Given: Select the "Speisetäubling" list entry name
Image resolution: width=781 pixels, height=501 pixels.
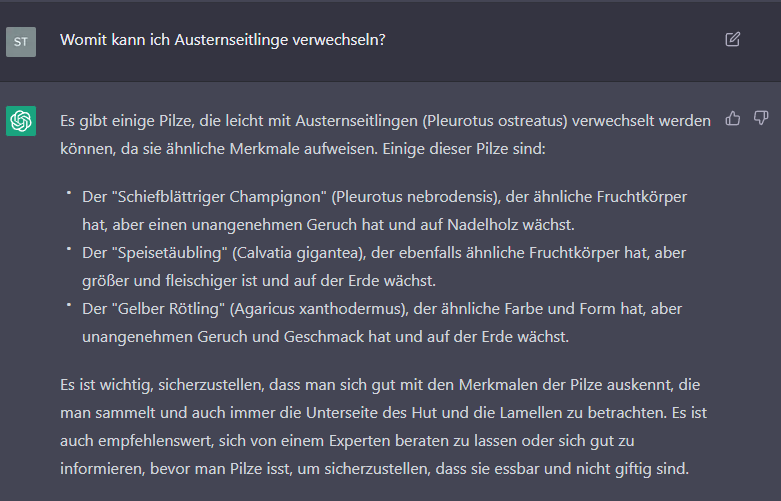Looking at the screenshot, I should point(169,252).
